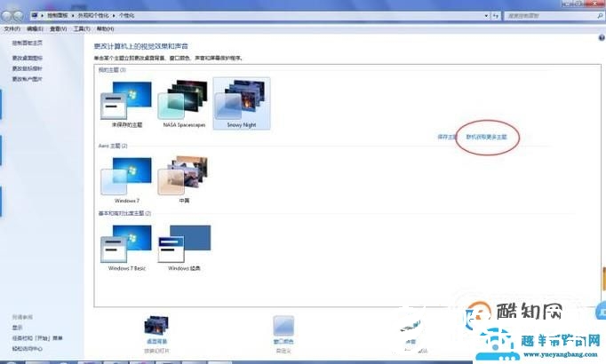Select the Windows 7 Basic theme

coord(125,245)
